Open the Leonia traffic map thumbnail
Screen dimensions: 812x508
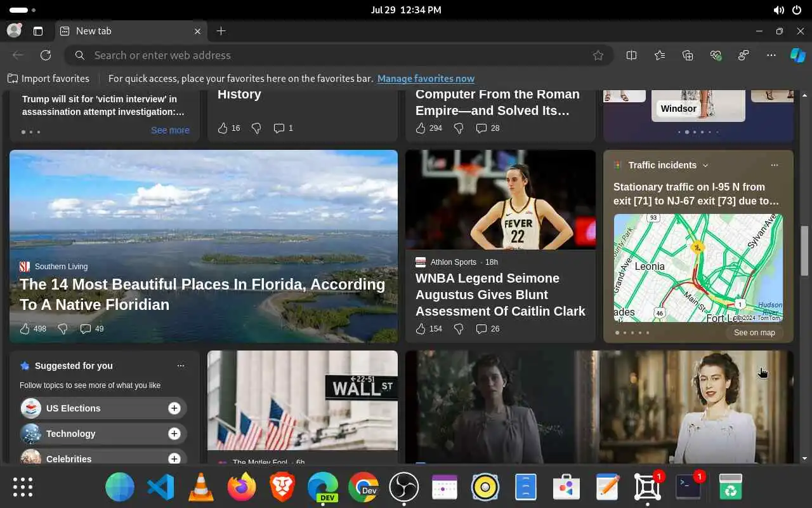698,268
